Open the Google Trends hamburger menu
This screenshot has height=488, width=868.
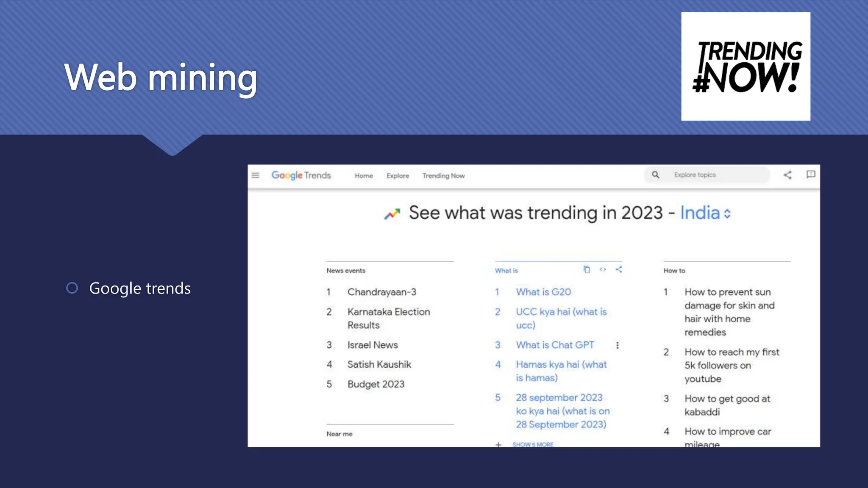click(x=255, y=175)
